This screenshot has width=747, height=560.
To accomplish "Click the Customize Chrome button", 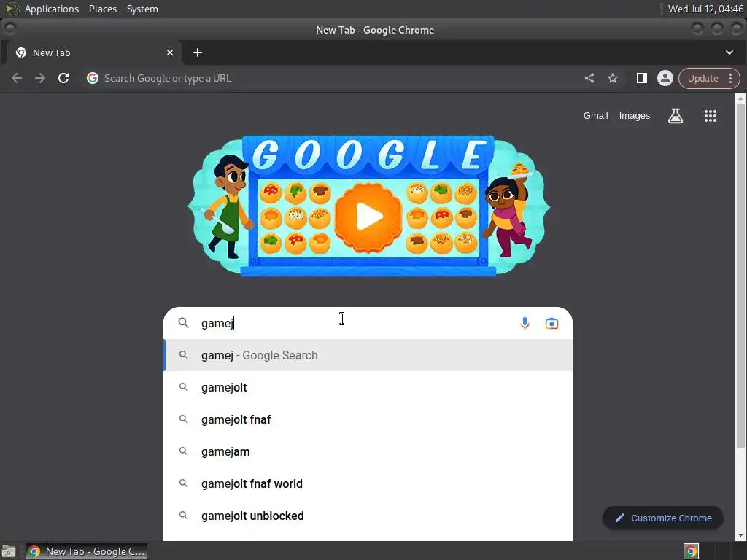I will [662, 518].
